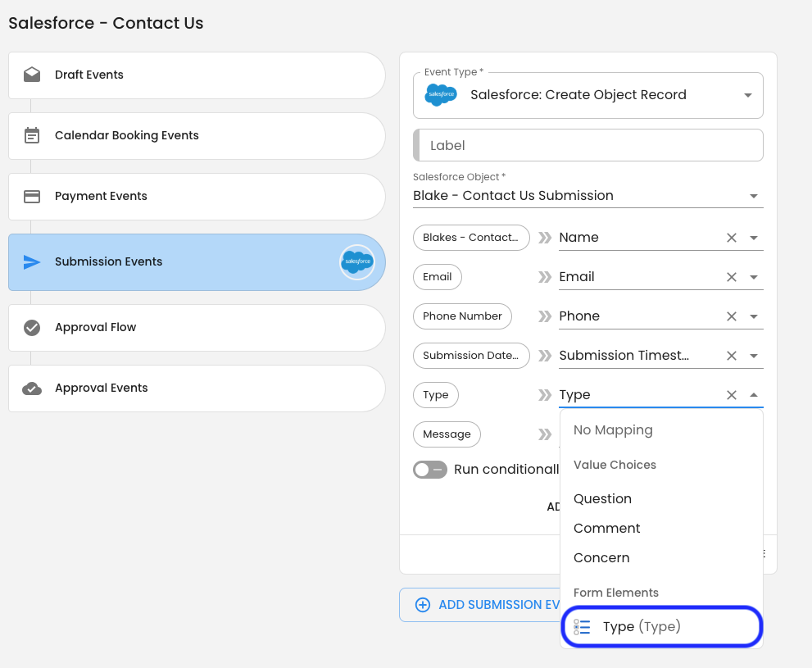This screenshot has height=668, width=812.
Task: Click the Submission Events paper-plane icon
Action: pos(32,262)
